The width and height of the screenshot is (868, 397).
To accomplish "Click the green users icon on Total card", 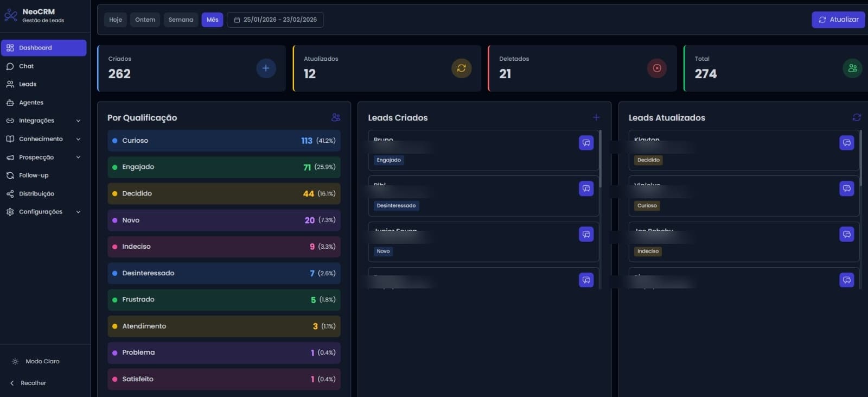I will 852,68.
